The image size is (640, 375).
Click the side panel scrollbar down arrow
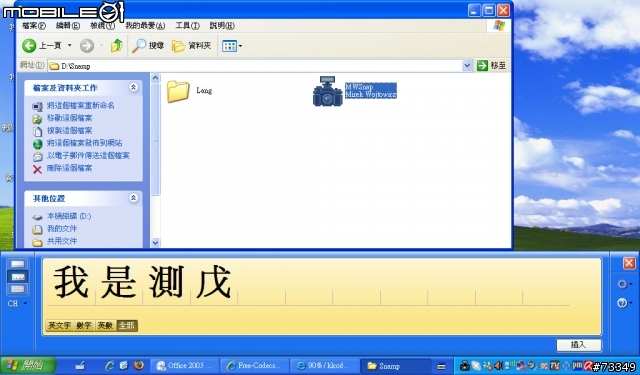pos(155,242)
